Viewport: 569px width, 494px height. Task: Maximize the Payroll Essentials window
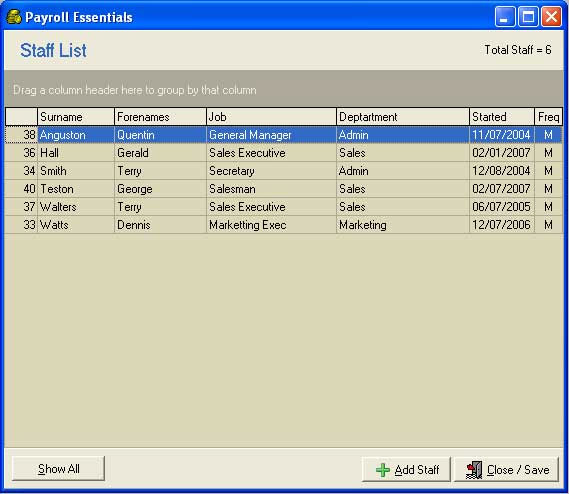coord(528,17)
